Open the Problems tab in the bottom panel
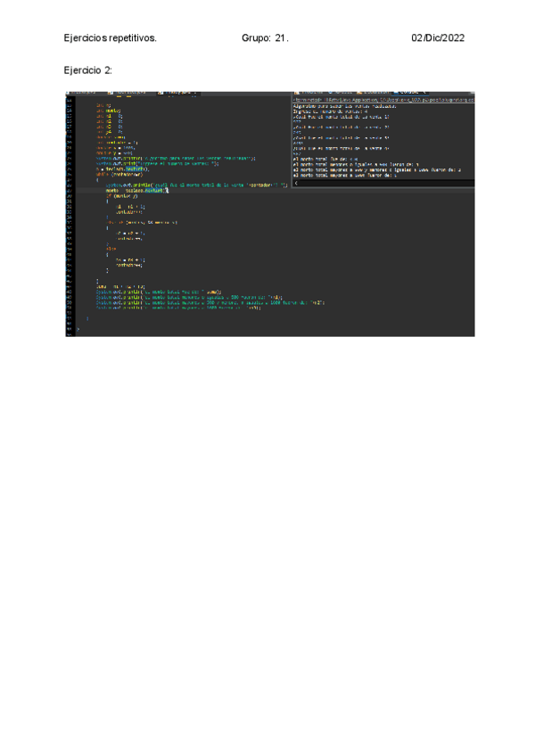Viewport: 535px width, 756px height. pos(312,92)
